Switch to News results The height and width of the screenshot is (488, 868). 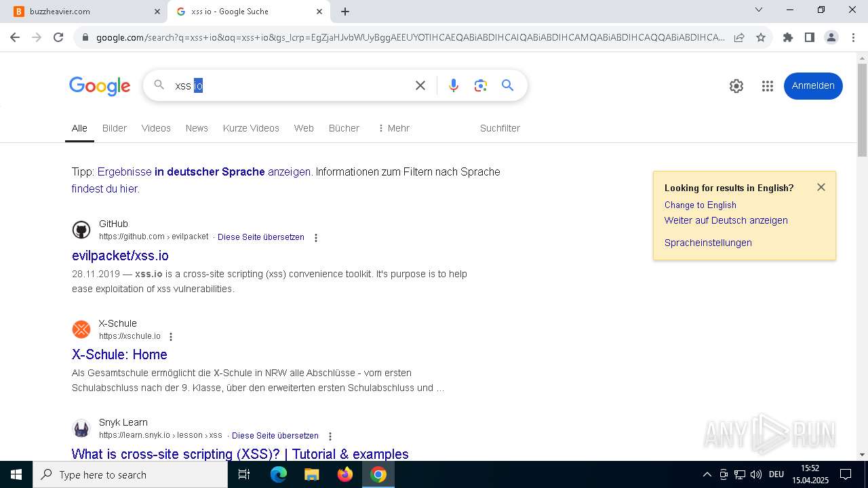click(x=197, y=128)
